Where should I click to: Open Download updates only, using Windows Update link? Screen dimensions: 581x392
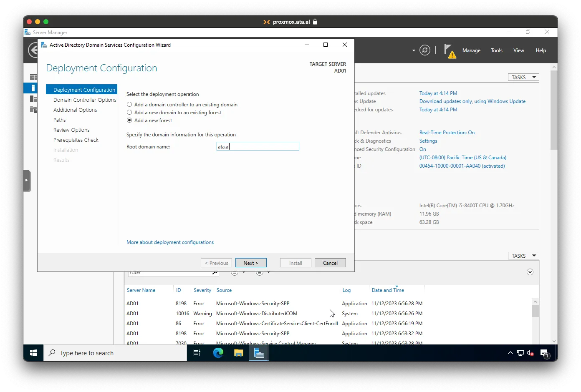[472, 101]
